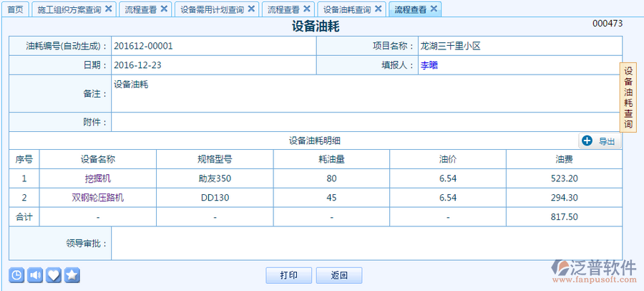Click the 合计 total row label
644x291 pixels.
(x=24, y=217)
